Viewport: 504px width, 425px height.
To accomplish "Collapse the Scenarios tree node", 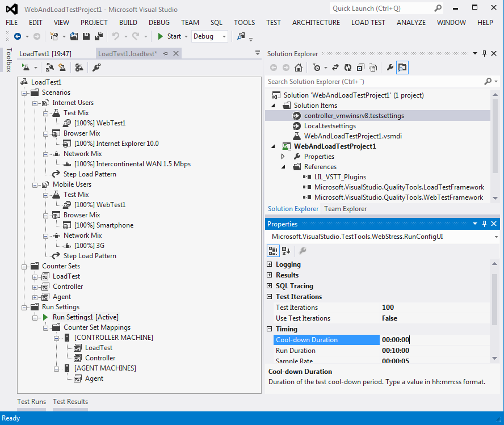I will click(x=24, y=93).
